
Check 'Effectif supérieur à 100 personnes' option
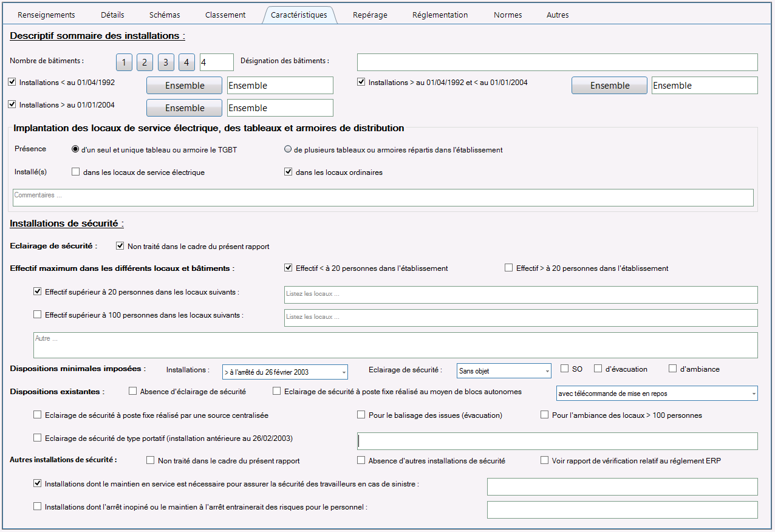click(38, 315)
